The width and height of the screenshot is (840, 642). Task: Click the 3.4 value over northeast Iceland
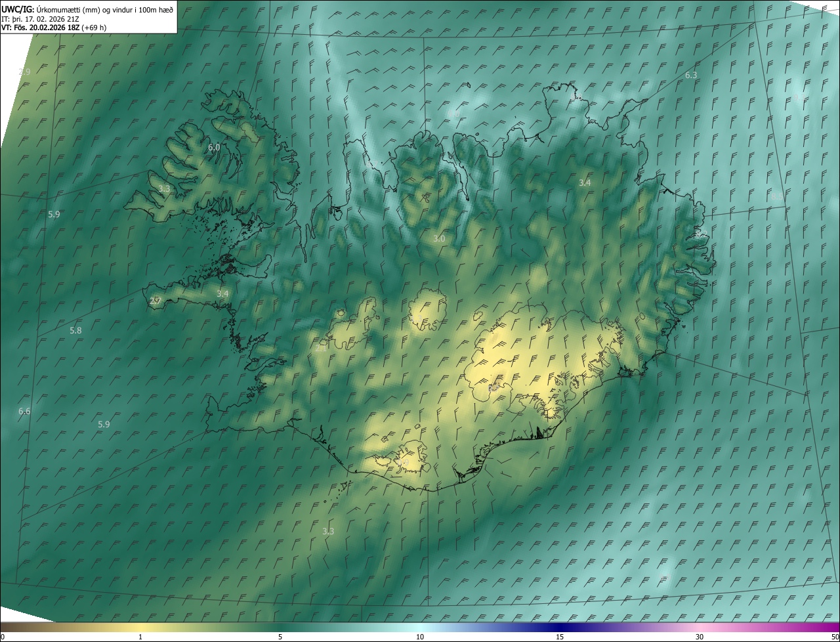[x=585, y=182]
